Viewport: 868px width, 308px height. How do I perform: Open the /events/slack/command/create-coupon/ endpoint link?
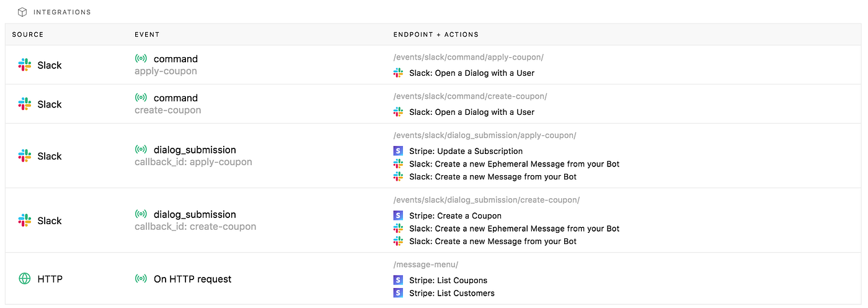[470, 96]
